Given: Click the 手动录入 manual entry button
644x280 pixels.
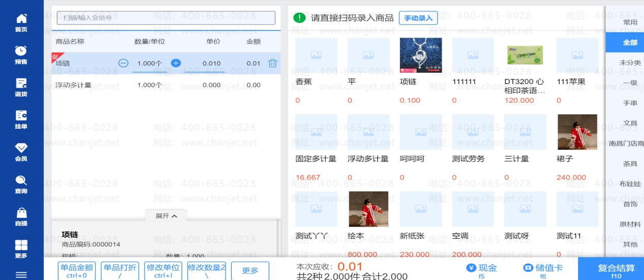Looking at the screenshot, I should click(418, 18).
